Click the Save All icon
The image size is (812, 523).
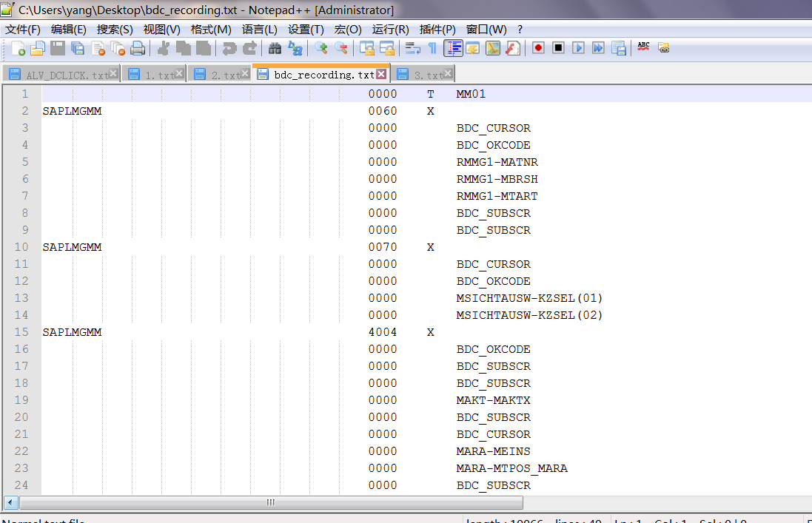[x=78, y=48]
